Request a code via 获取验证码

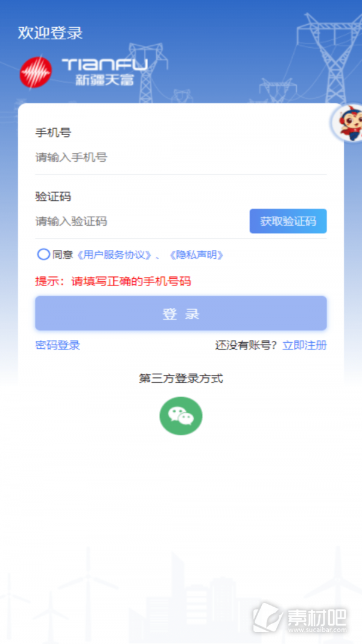(x=288, y=221)
